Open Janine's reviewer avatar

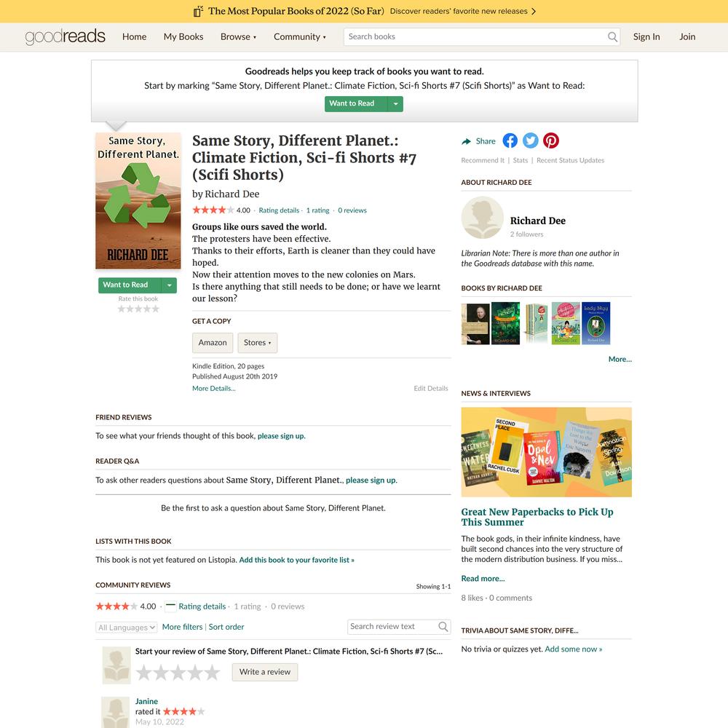click(115, 712)
